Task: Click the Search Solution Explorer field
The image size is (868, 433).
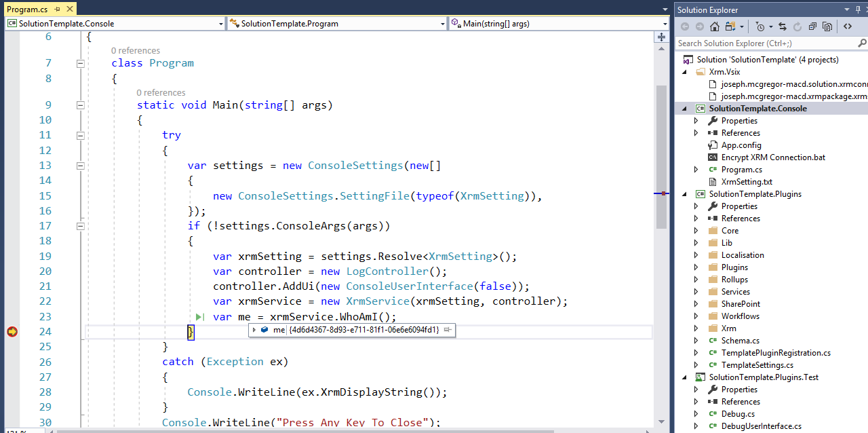Action: (x=766, y=43)
